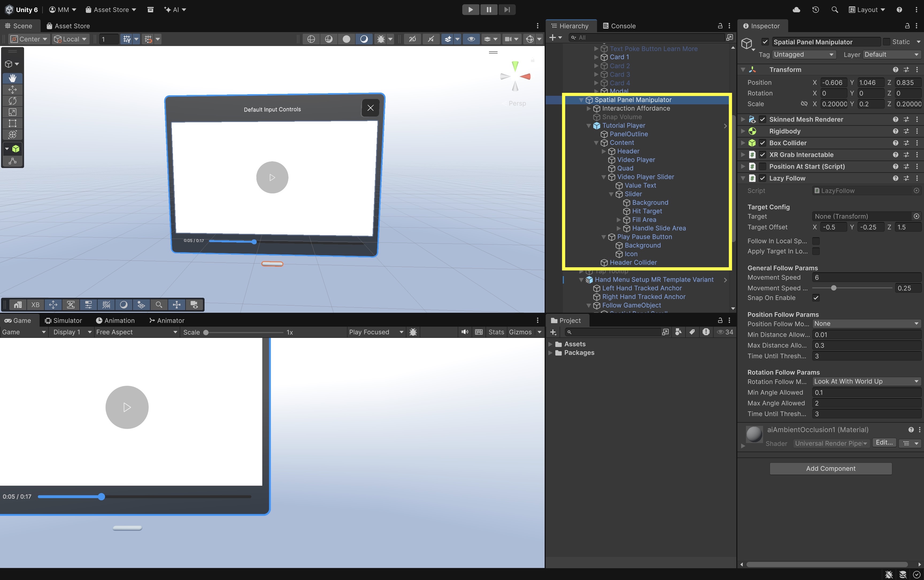Image resolution: width=924 pixels, height=580 pixels.
Task: Open the Package Manager icon in top bar
Action: click(x=150, y=10)
